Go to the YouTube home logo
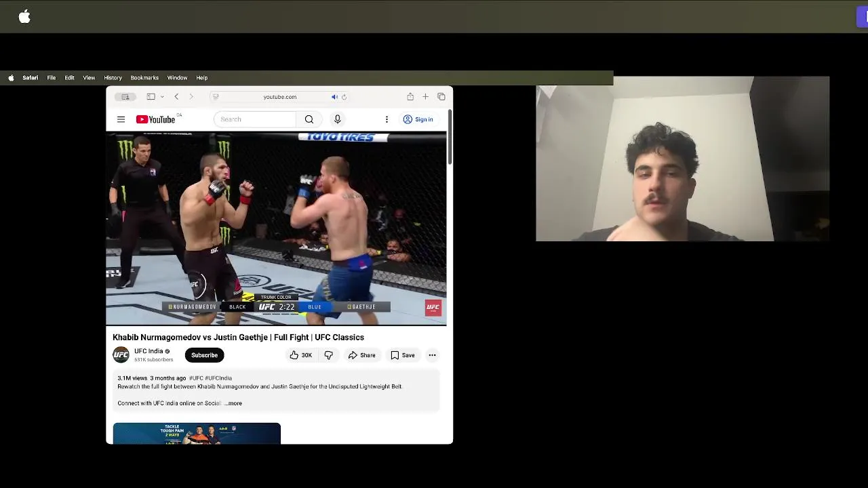 tap(156, 119)
